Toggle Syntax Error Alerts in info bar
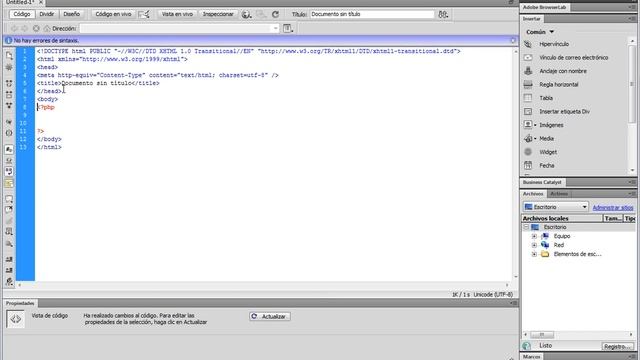 pyautogui.click(x=9, y=183)
